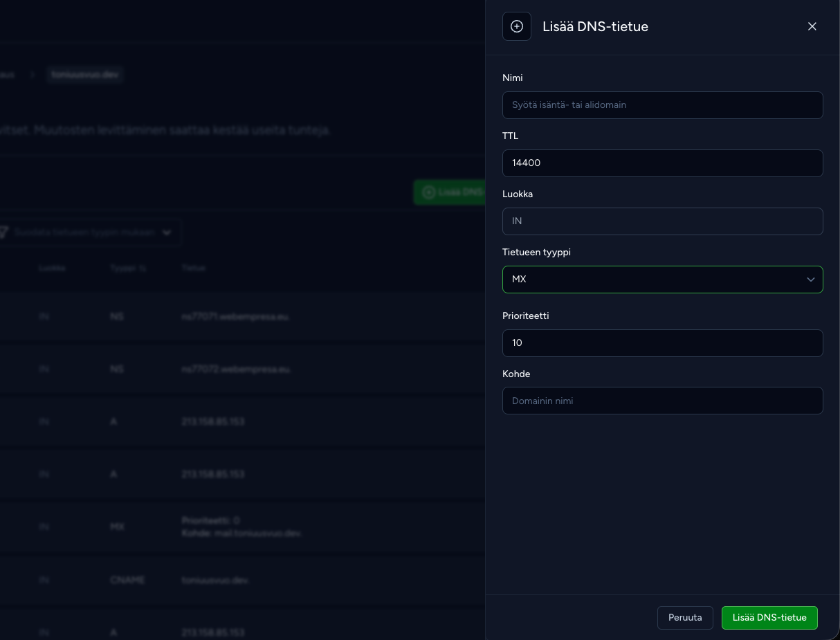
Task: Click the Prioriteetti field showing 10
Action: (x=662, y=343)
